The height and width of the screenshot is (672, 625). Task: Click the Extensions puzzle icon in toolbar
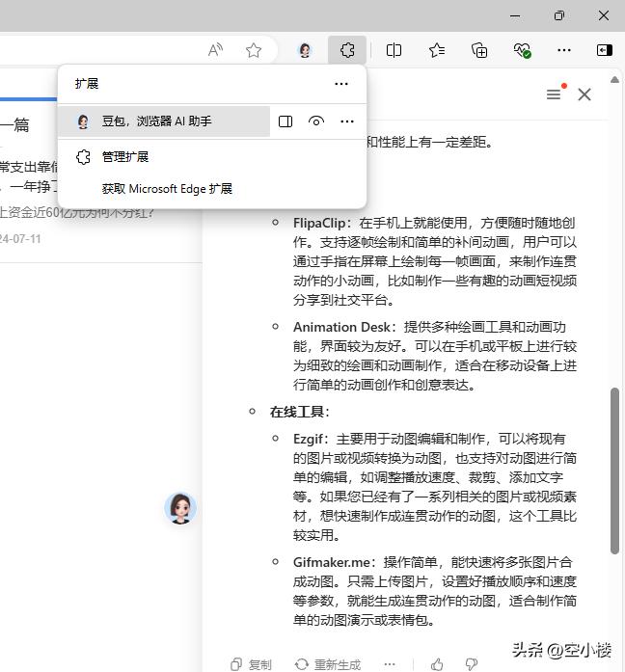coord(347,50)
